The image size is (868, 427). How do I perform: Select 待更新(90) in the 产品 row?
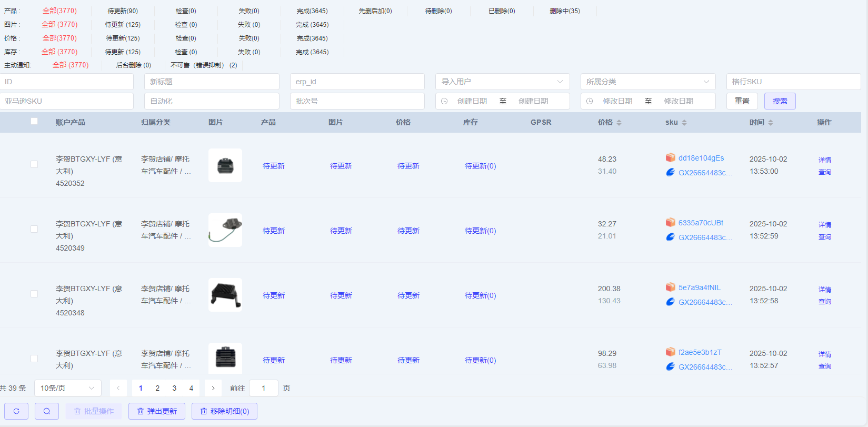click(x=123, y=11)
